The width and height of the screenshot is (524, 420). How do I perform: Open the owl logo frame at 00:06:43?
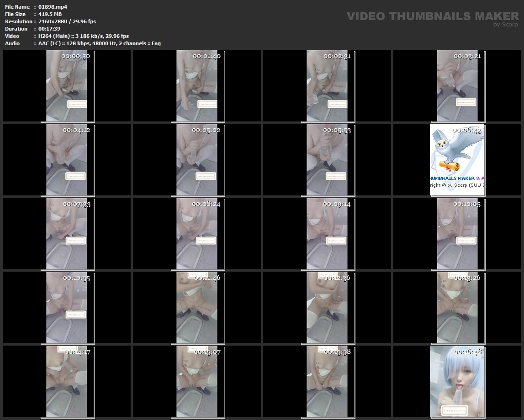(x=457, y=160)
